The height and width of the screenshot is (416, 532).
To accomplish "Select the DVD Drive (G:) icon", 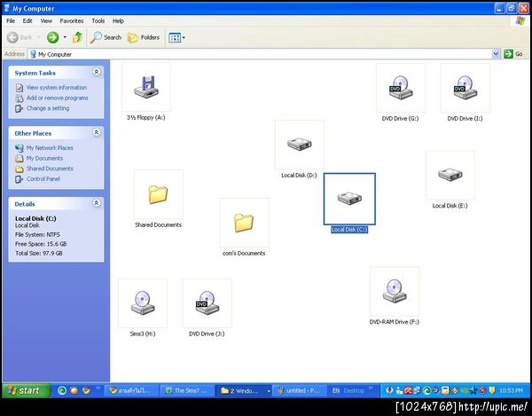I will tap(401, 88).
